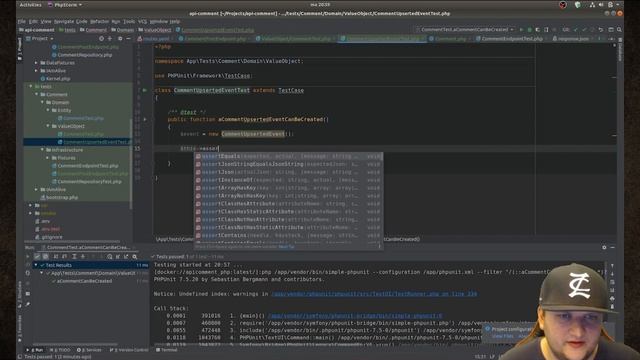This screenshot has height=360, width=640.
Task: Collapse the Infrastructure folder
Action: 42,150
